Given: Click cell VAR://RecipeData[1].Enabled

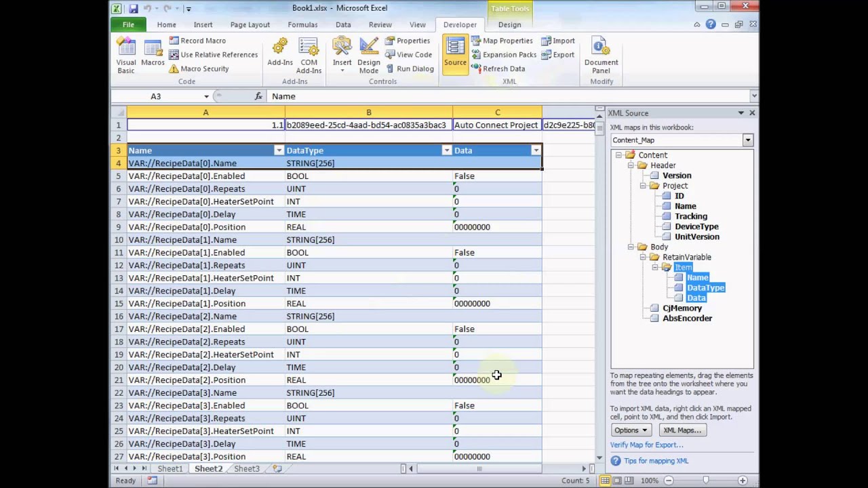Looking at the screenshot, I should tap(205, 253).
